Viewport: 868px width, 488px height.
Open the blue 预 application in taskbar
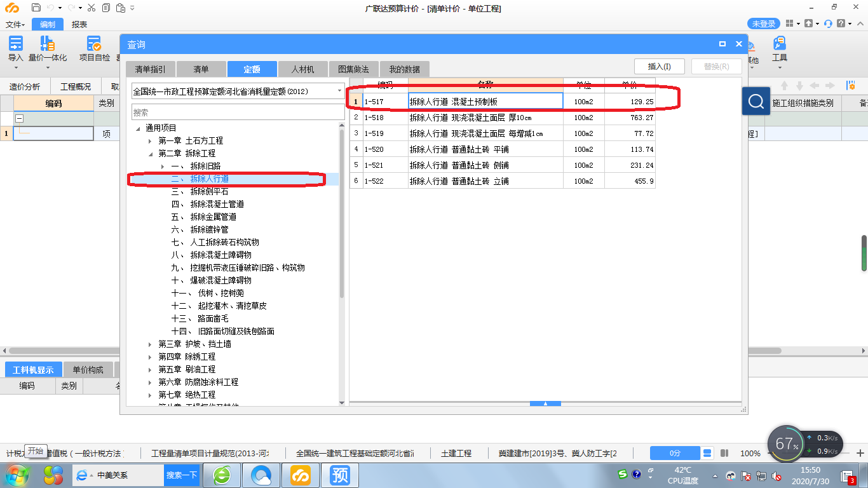point(340,475)
